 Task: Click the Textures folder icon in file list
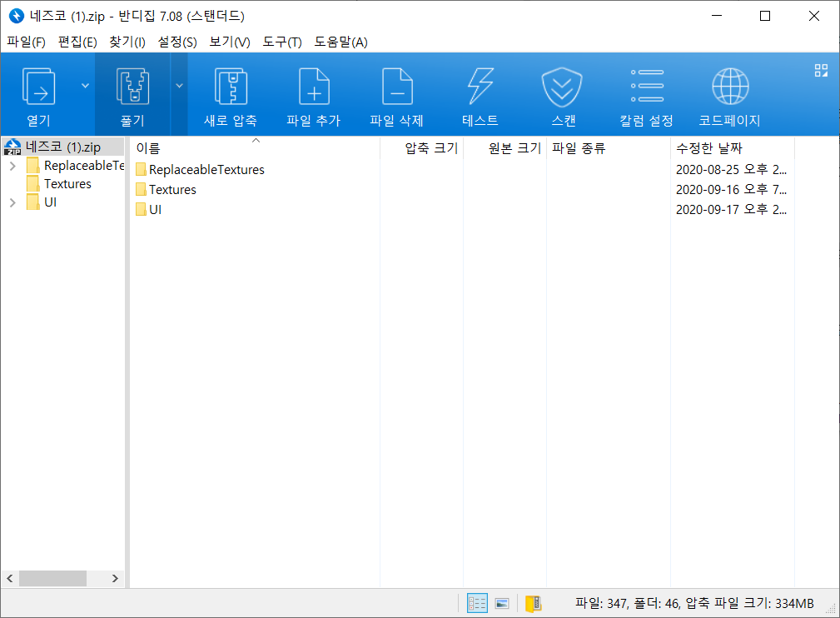141,190
